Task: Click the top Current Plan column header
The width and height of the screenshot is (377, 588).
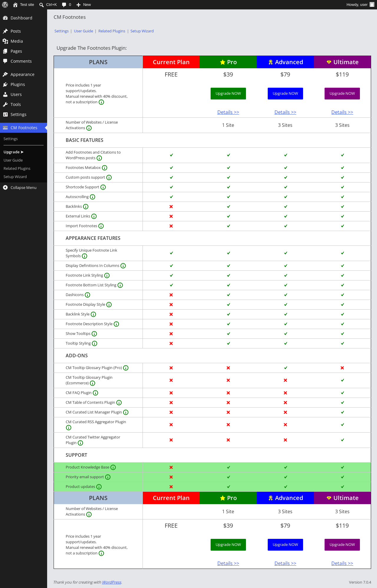Action: [x=171, y=62]
